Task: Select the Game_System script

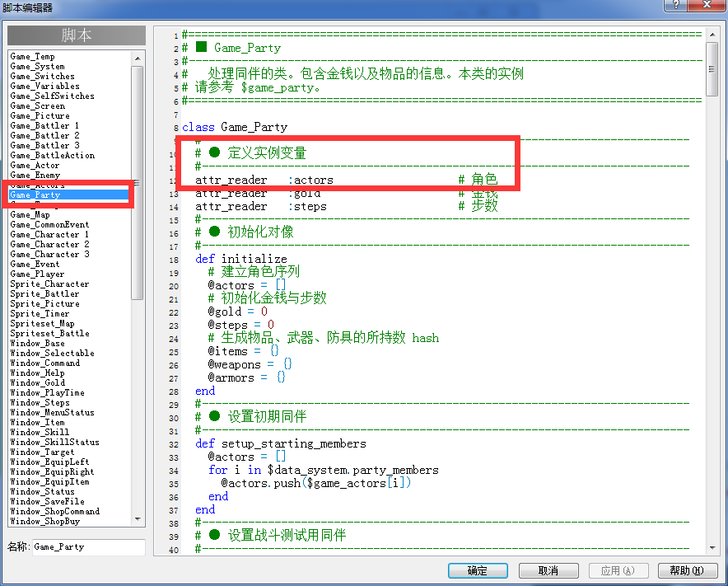Action: pos(38,67)
